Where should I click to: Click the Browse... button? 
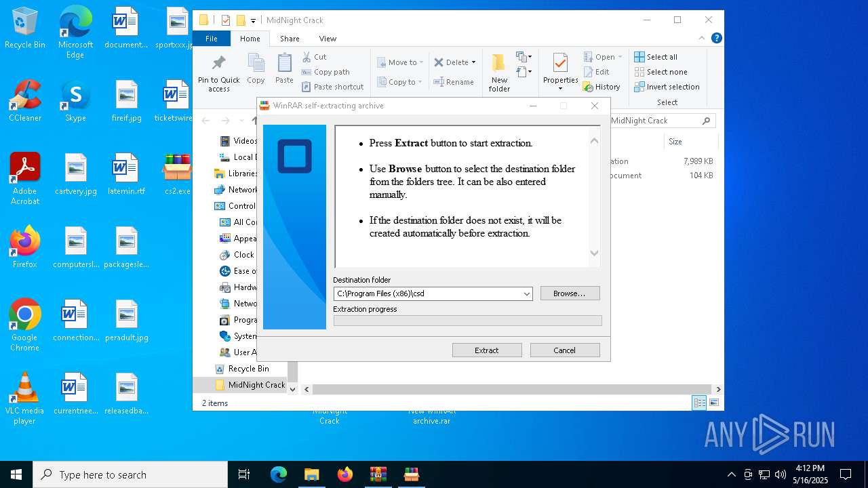click(x=570, y=293)
